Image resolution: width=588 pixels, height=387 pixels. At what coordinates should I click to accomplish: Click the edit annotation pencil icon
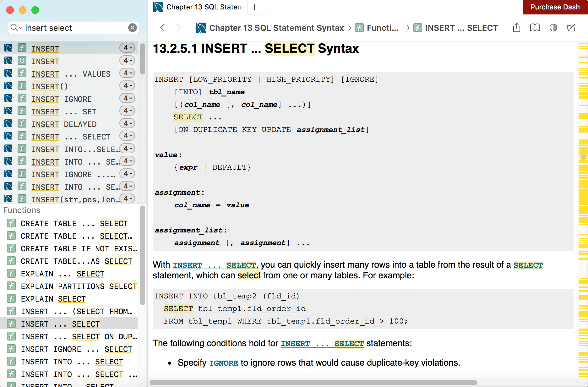tap(571, 28)
